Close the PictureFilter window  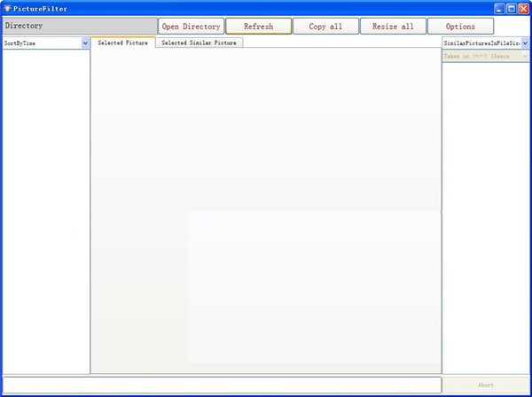pyautogui.click(x=523, y=9)
